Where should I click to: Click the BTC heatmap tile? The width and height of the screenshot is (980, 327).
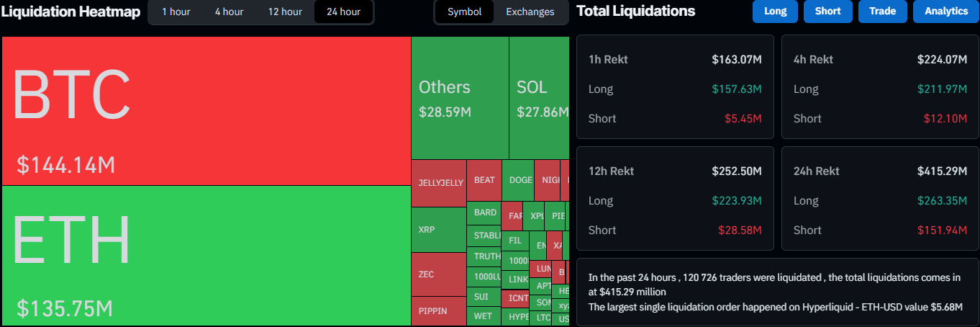[206, 111]
